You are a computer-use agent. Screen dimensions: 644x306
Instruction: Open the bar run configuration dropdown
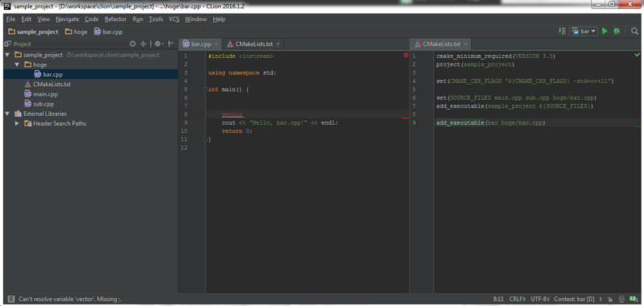point(584,31)
